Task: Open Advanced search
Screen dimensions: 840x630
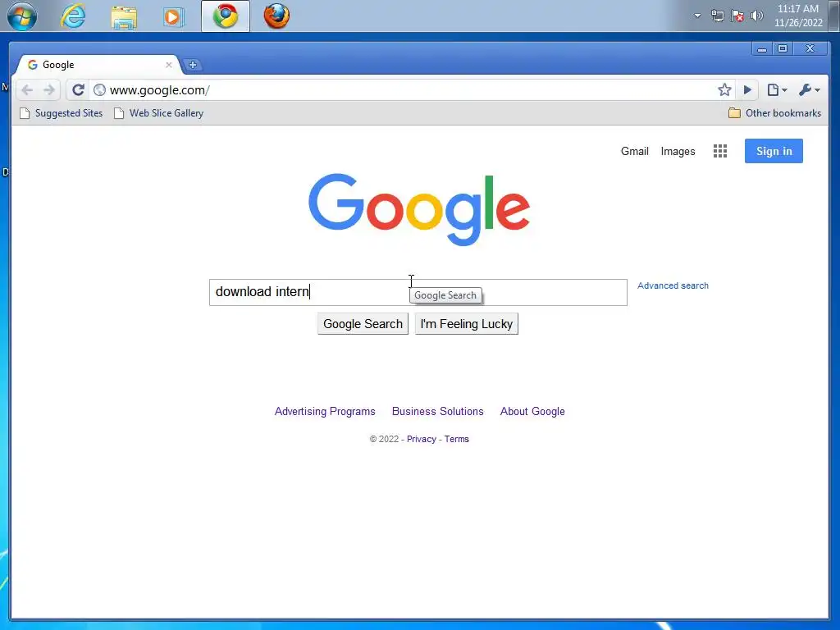Action: 673,285
